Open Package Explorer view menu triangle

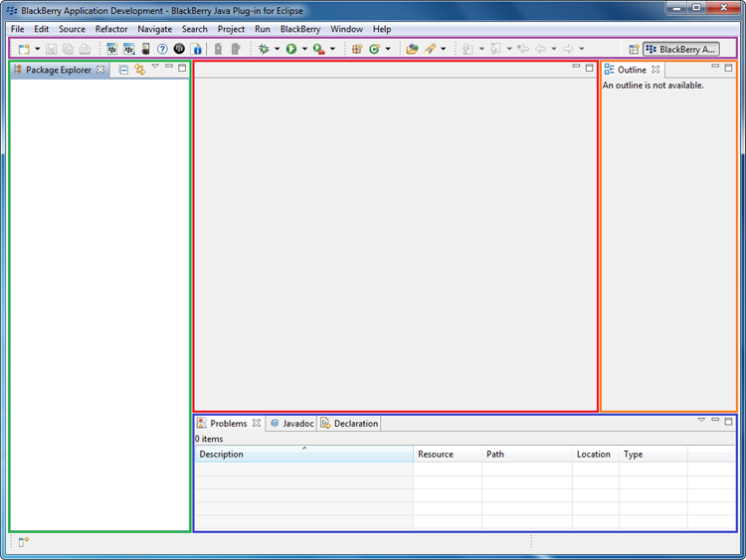click(155, 68)
